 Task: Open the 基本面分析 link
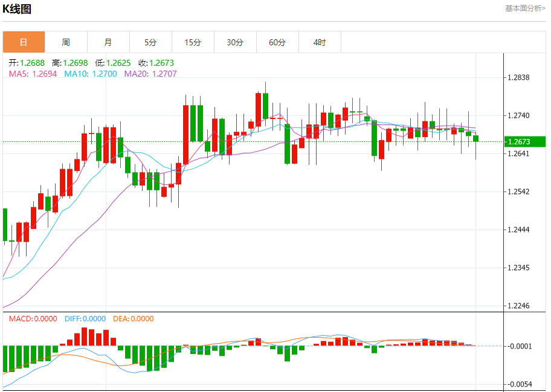point(525,8)
